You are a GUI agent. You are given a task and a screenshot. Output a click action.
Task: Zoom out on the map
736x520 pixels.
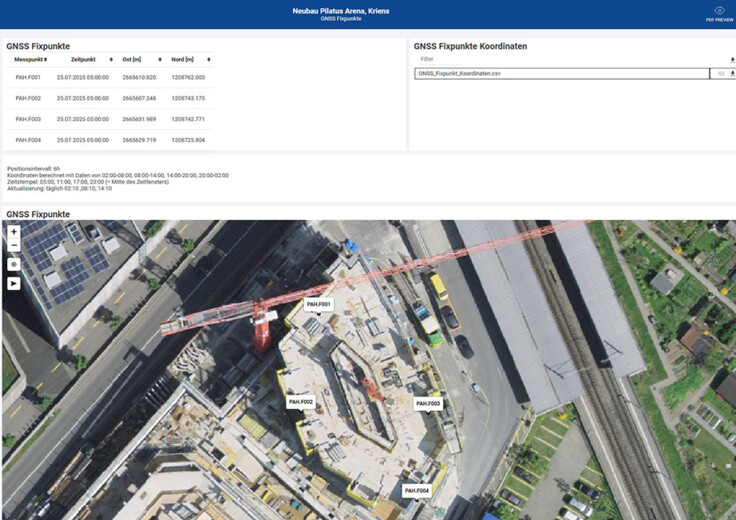(x=14, y=245)
